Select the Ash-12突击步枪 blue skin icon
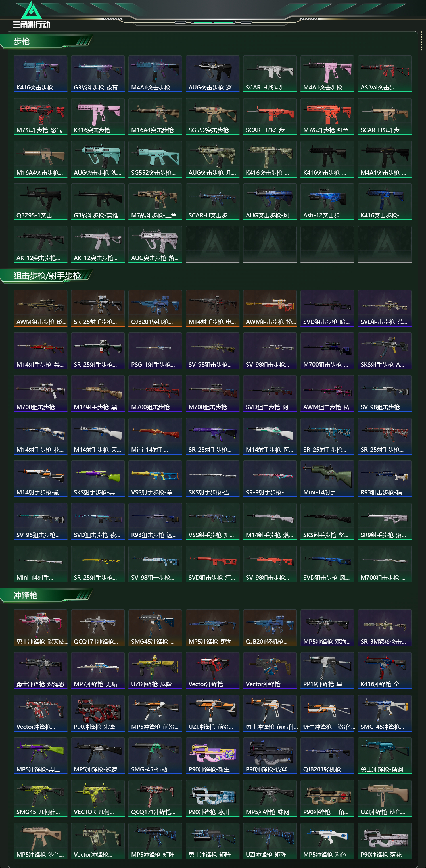The height and width of the screenshot is (868, 426). 327,202
